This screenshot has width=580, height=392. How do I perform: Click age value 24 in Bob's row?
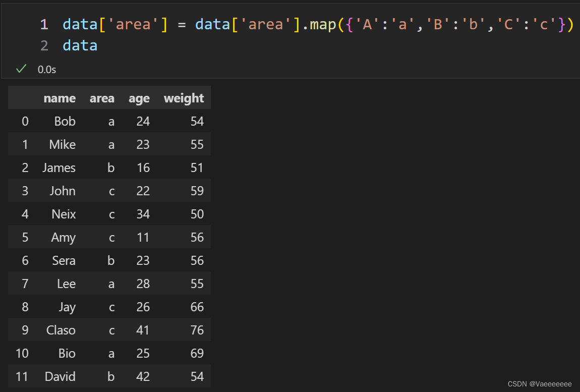[x=143, y=122]
